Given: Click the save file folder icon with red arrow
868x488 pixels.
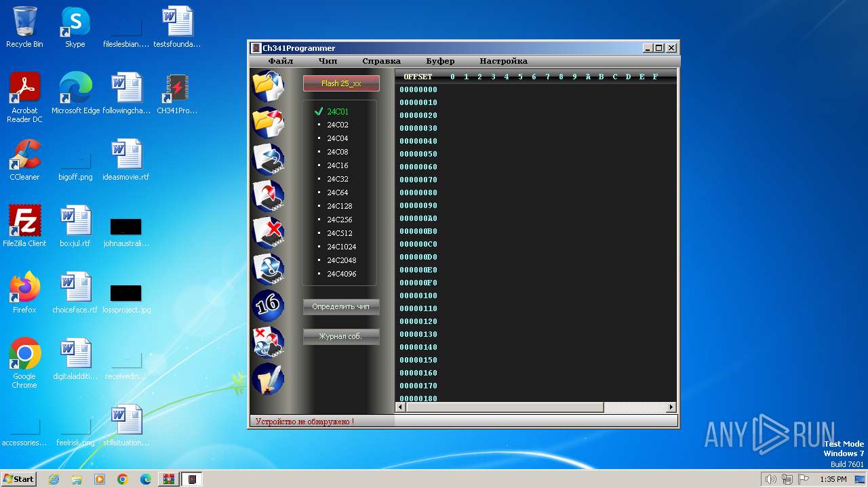Looking at the screenshot, I should click(268, 123).
